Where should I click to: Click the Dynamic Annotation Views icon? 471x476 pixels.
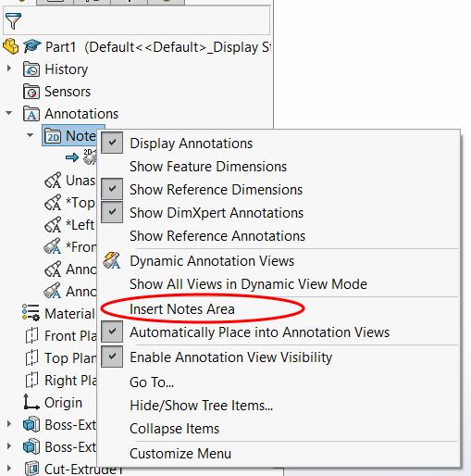click(112, 261)
